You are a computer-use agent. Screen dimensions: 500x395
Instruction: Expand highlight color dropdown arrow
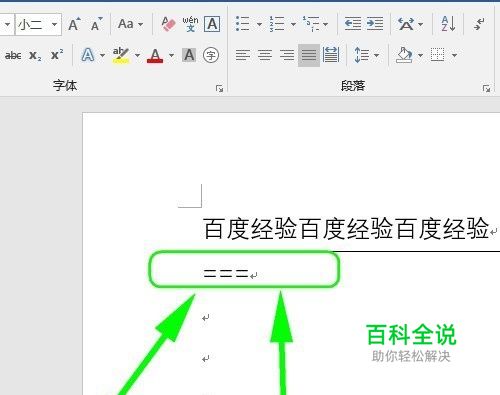[x=137, y=55]
